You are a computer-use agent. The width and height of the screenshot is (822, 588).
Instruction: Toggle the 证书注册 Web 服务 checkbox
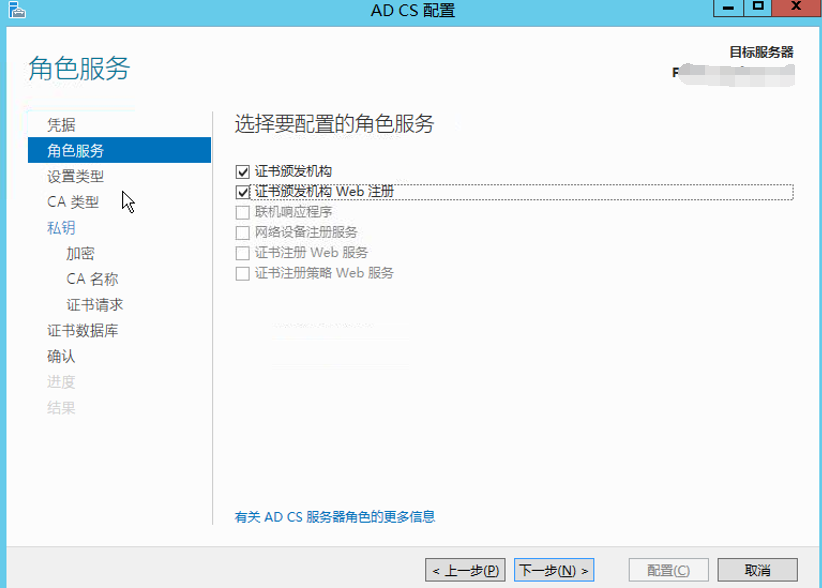[x=242, y=253]
